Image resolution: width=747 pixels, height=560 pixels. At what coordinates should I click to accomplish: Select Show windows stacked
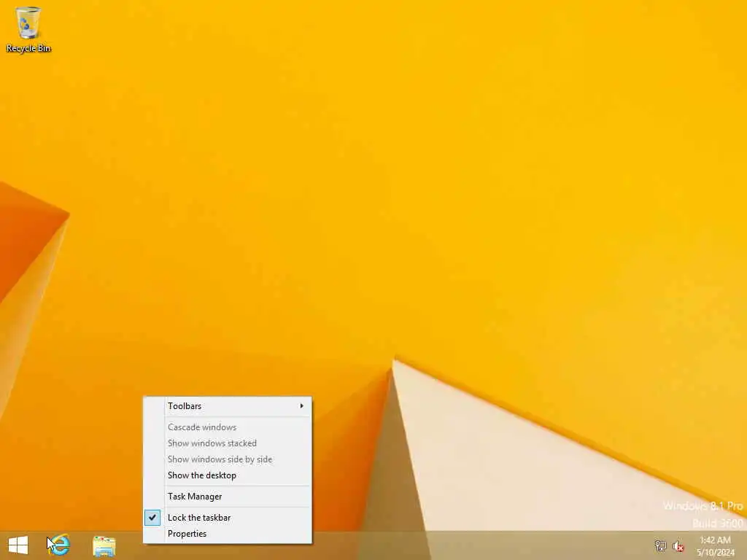tap(228, 443)
